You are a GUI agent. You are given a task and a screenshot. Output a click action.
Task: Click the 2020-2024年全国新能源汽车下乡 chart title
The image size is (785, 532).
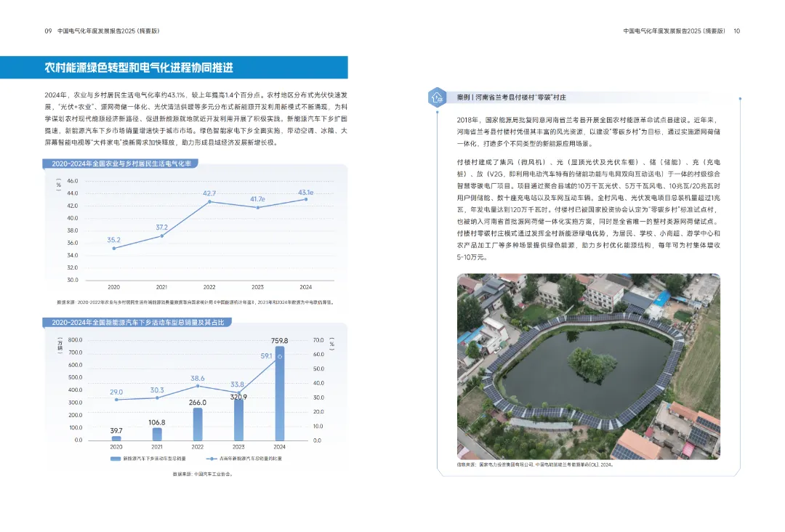tap(139, 322)
